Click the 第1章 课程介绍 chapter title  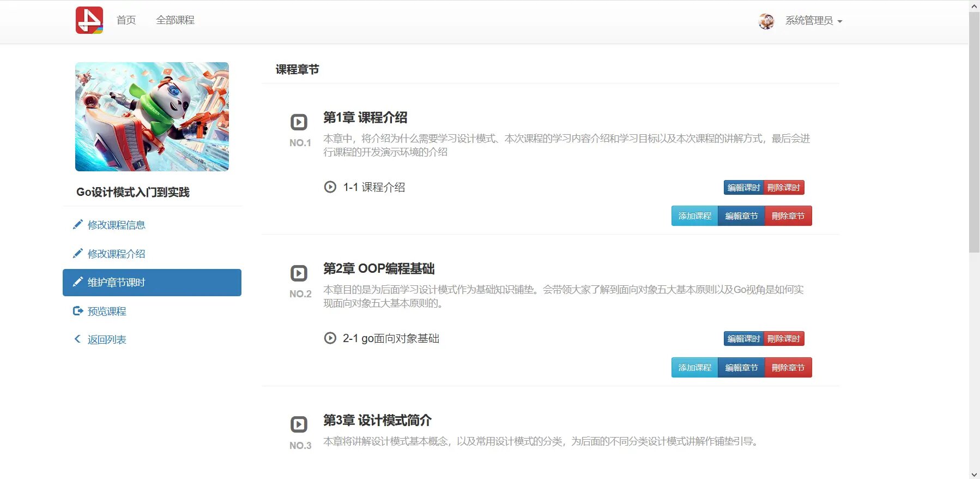click(365, 118)
